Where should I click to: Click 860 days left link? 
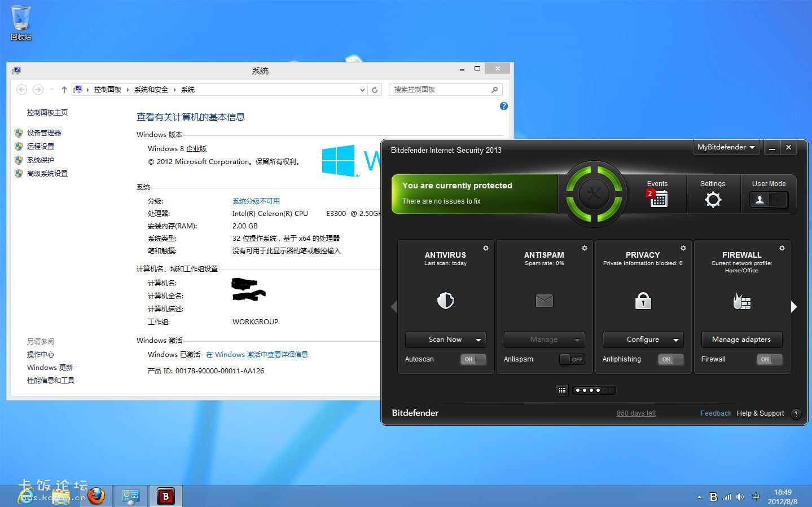click(x=636, y=413)
